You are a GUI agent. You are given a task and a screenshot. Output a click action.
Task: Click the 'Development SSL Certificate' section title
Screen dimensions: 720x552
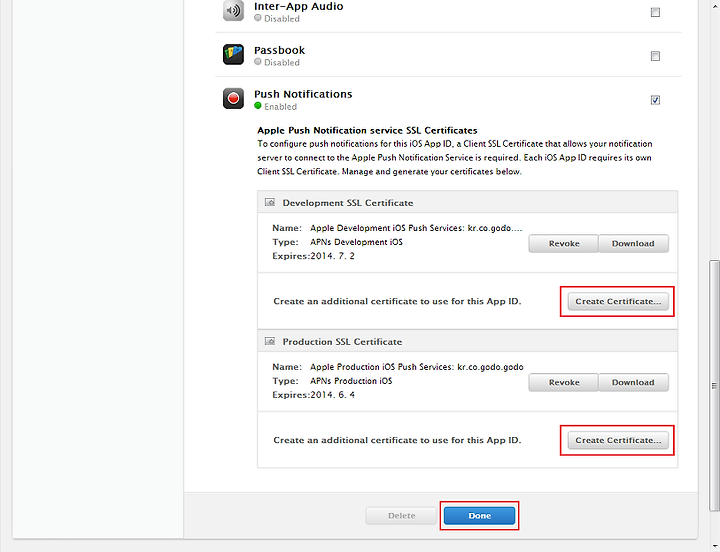pos(348,203)
